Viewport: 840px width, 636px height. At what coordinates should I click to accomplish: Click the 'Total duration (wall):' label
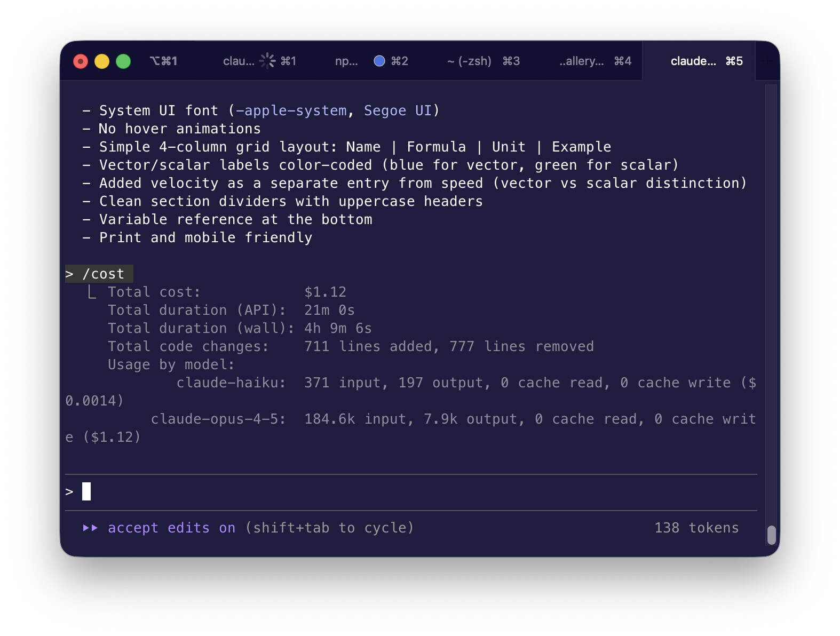pos(201,329)
